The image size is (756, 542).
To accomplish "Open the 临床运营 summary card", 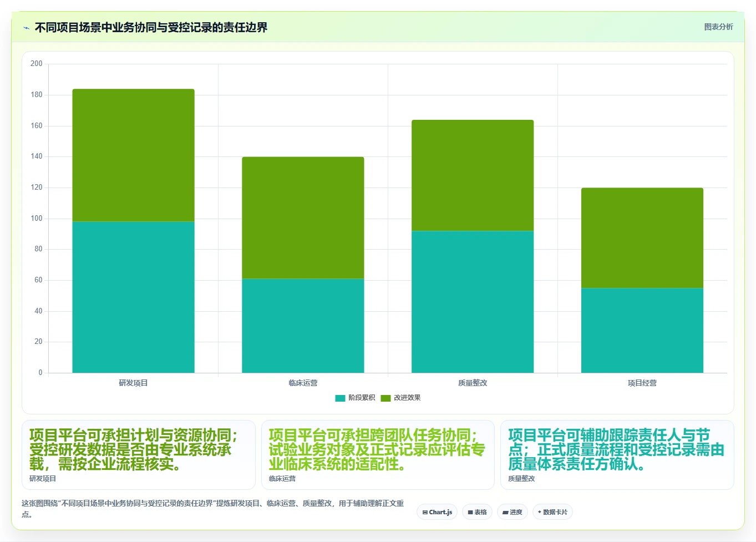I will tap(378, 455).
